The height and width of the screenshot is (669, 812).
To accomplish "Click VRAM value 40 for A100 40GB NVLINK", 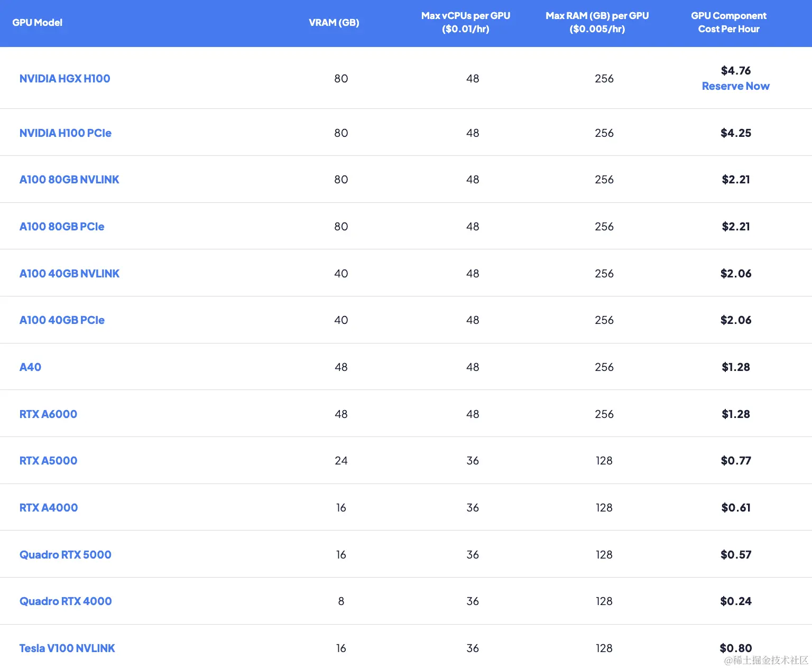I will (x=341, y=273).
